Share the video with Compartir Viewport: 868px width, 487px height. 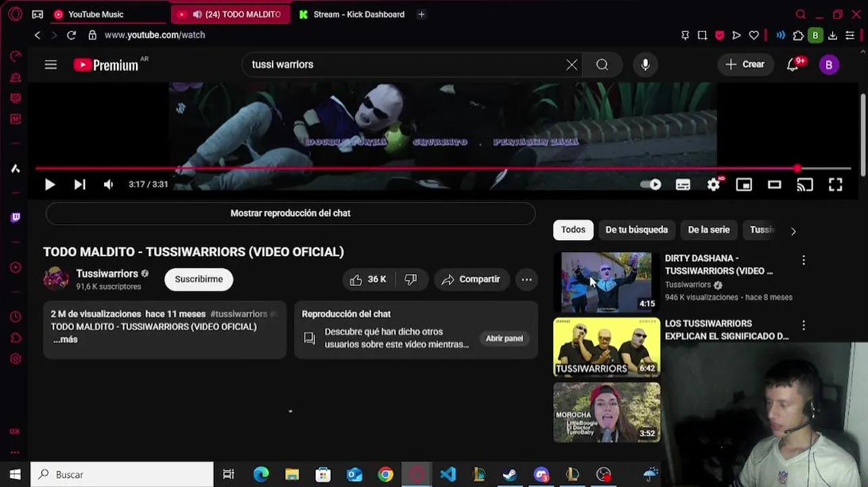(471, 279)
